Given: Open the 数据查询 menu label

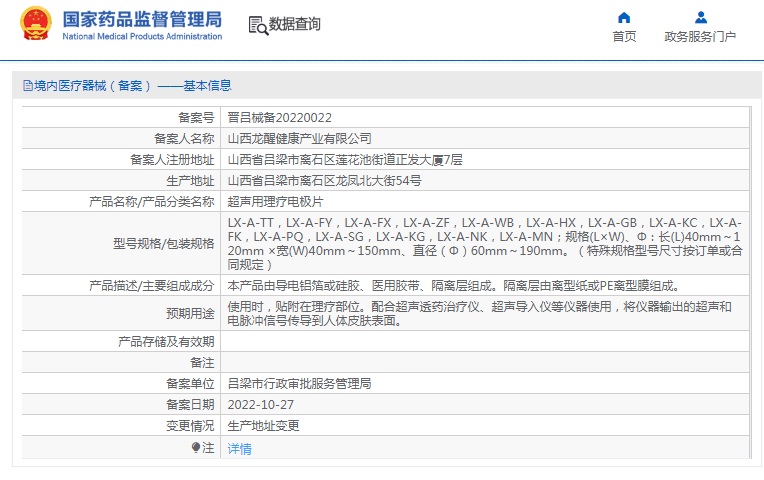Looking at the screenshot, I should (295, 24).
